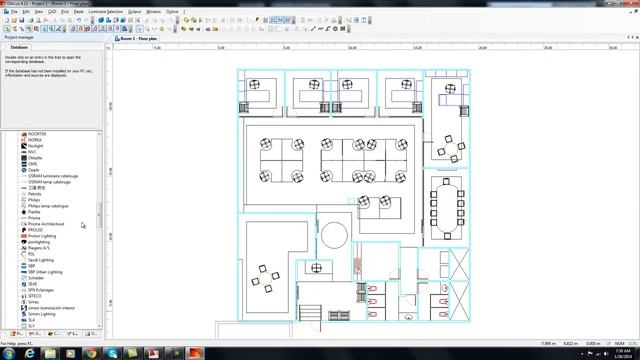The image size is (640, 360).
Task: Select Philips lamp catalogue entry
Action: pos(48,206)
